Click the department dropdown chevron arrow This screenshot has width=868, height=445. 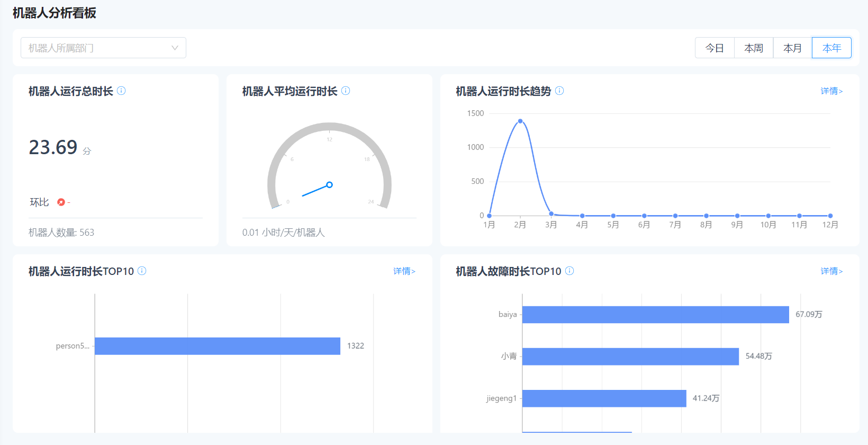click(x=175, y=48)
